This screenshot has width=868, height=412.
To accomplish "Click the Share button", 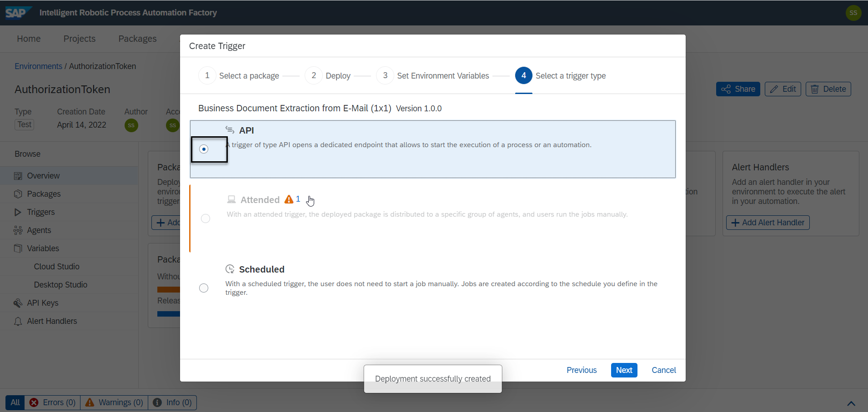I will 738,89.
